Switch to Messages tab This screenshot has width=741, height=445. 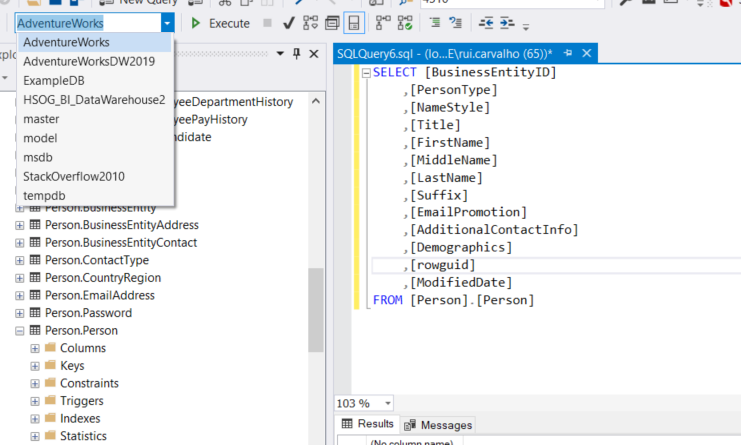(x=438, y=425)
